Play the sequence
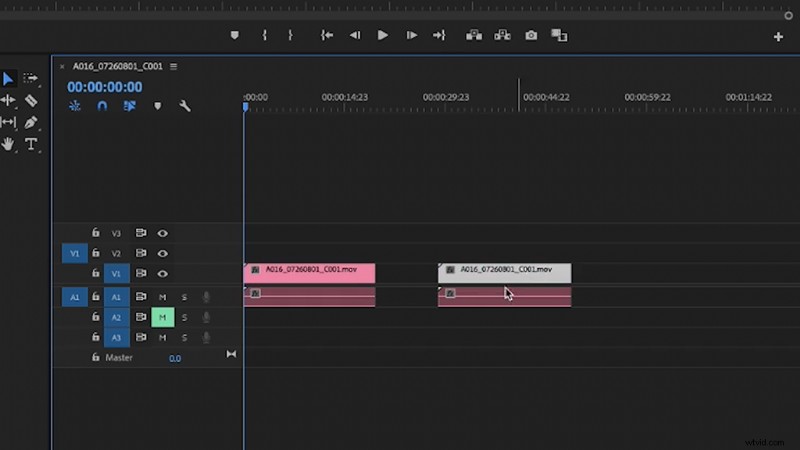 click(383, 35)
